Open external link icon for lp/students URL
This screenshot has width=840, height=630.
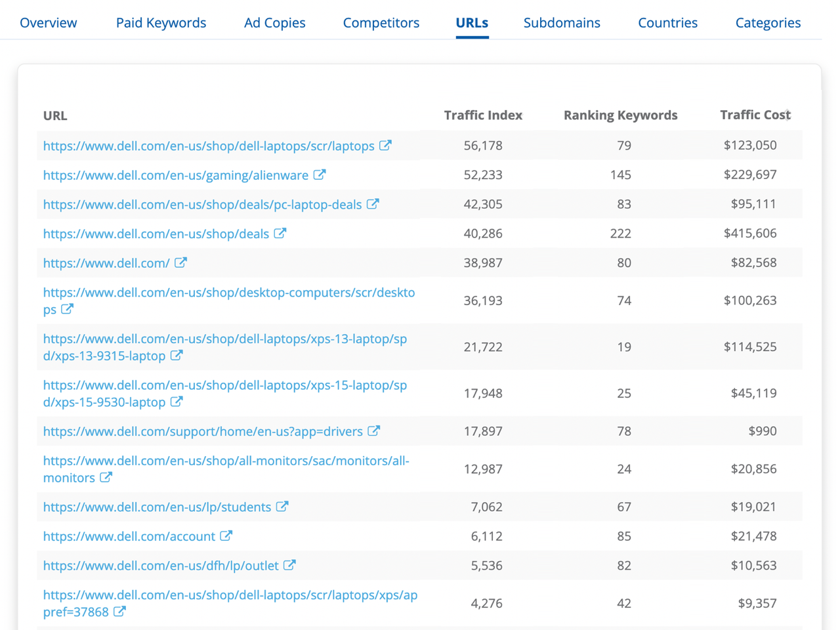pyautogui.click(x=282, y=507)
